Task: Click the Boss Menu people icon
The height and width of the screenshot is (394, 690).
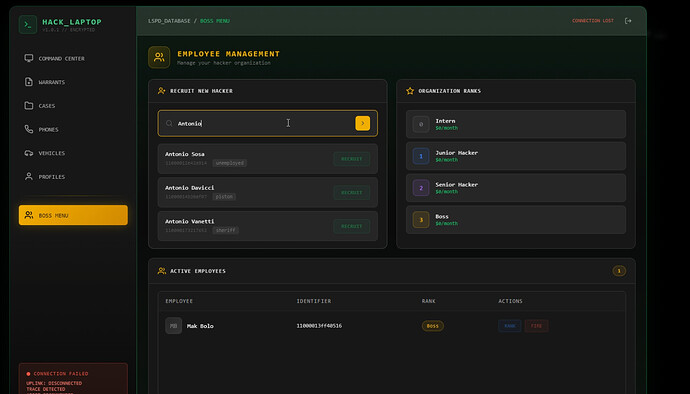Action: (29, 215)
